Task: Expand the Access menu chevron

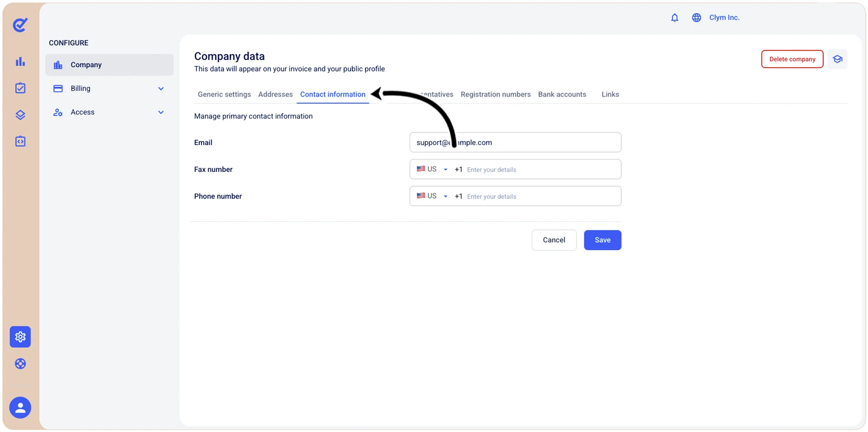Action: click(161, 112)
